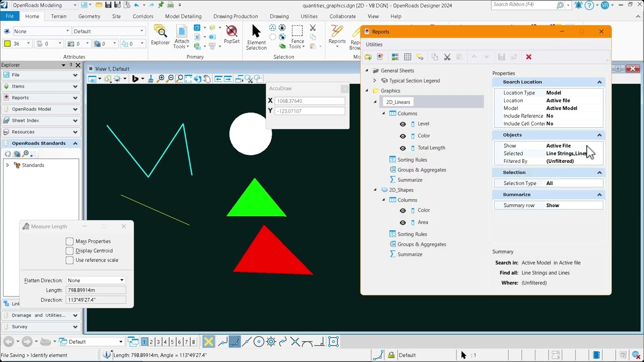Click scissors cut icon in Reports toolbar
Viewport: 644px width, 362px height.
tap(447, 57)
